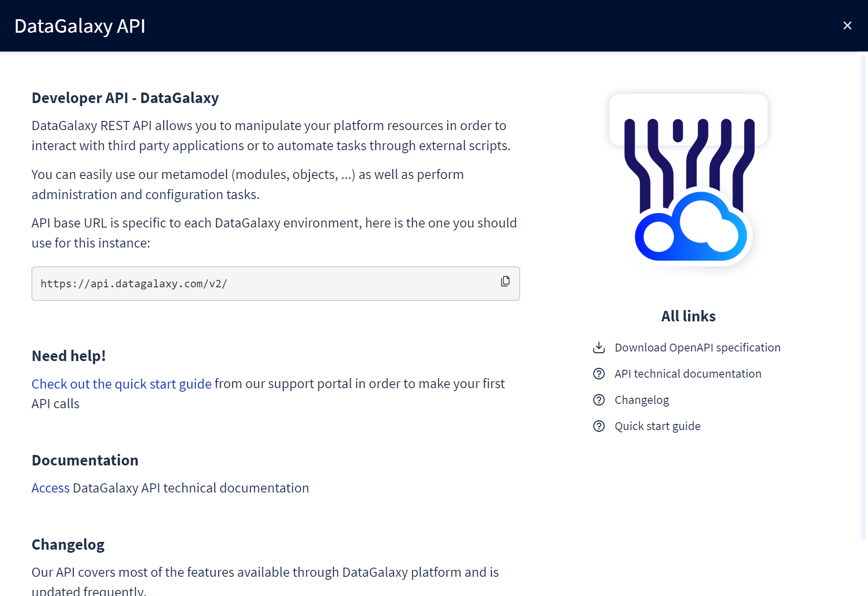This screenshot has width=868, height=596.
Task: Click the help icon beside the Changelog link
Action: point(599,400)
